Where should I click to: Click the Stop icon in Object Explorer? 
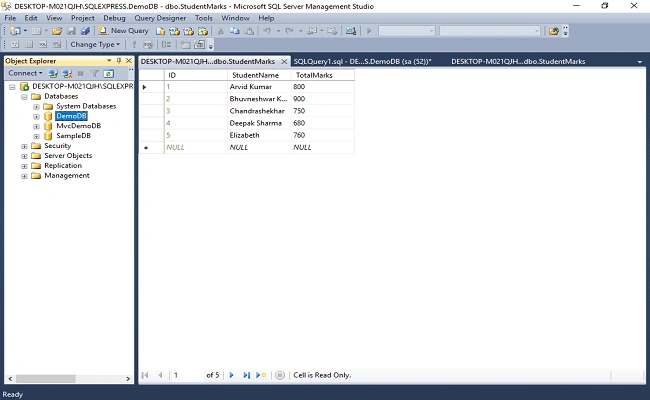[x=80, y=73]
